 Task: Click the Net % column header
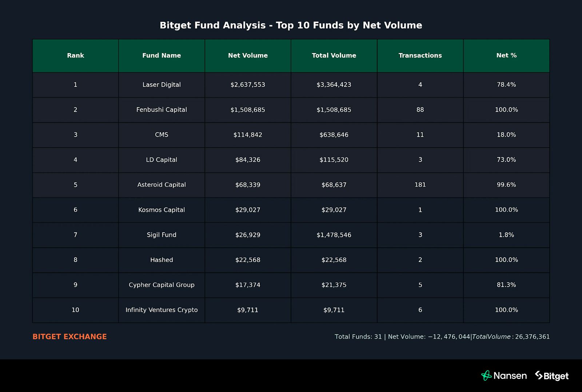point(506,56)
